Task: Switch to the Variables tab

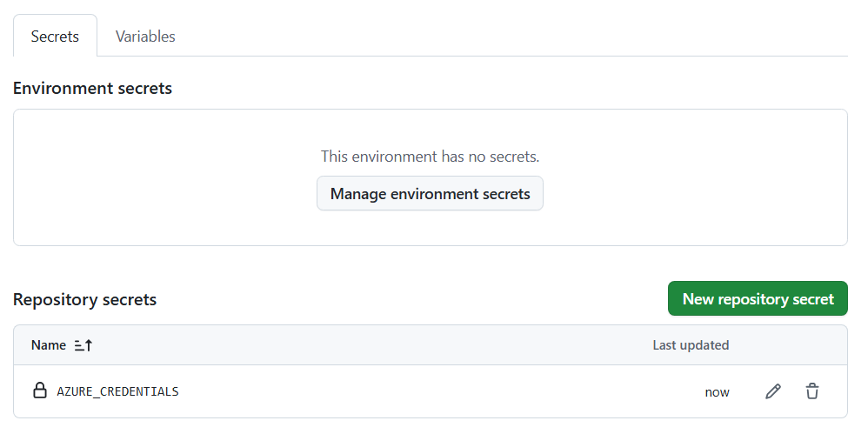Action: point(145,37)
